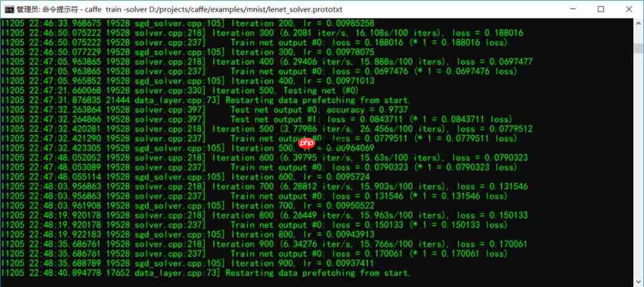Click the 'Iteration 300 (6.2081 iter/s' line

tap(262, 33)
